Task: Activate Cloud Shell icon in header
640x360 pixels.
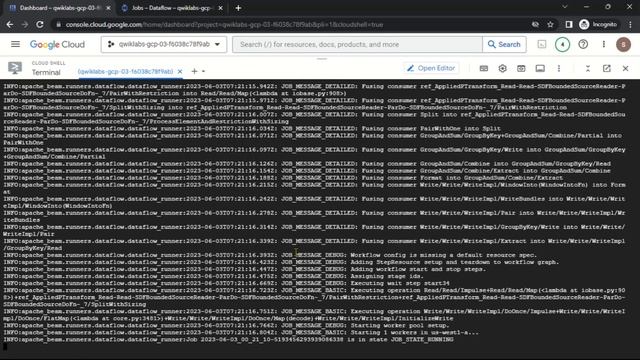Action: pyautogui.click(x=542, y=44)
